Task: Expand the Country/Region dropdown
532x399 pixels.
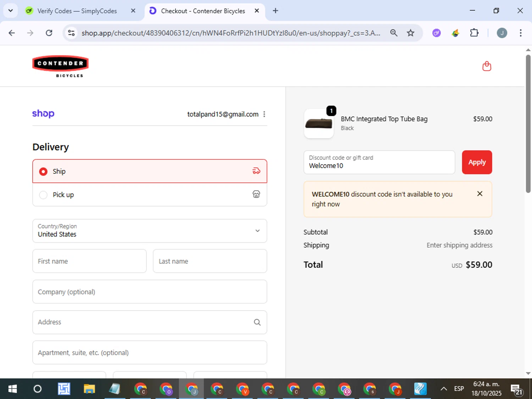Action: [150, 231]
